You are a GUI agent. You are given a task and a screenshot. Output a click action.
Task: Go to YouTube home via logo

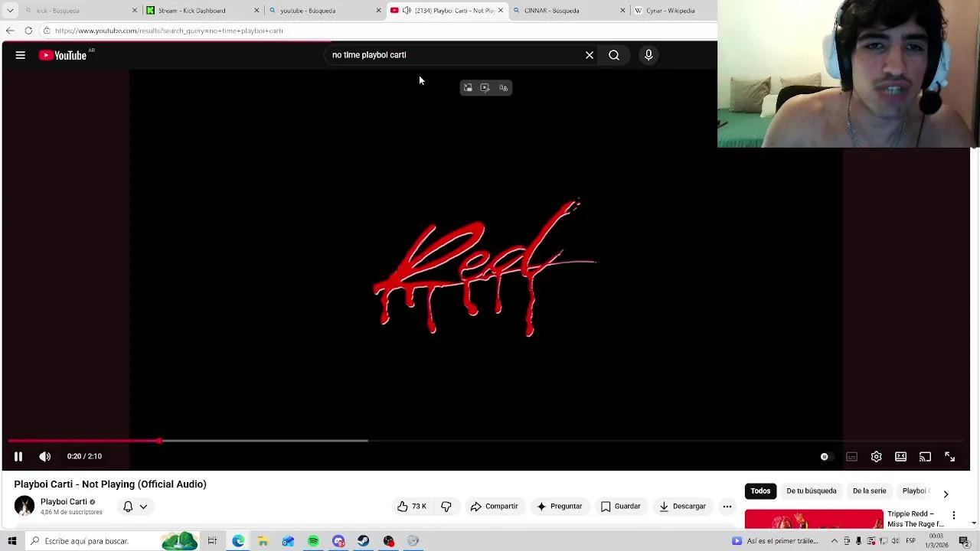(63, 55)
